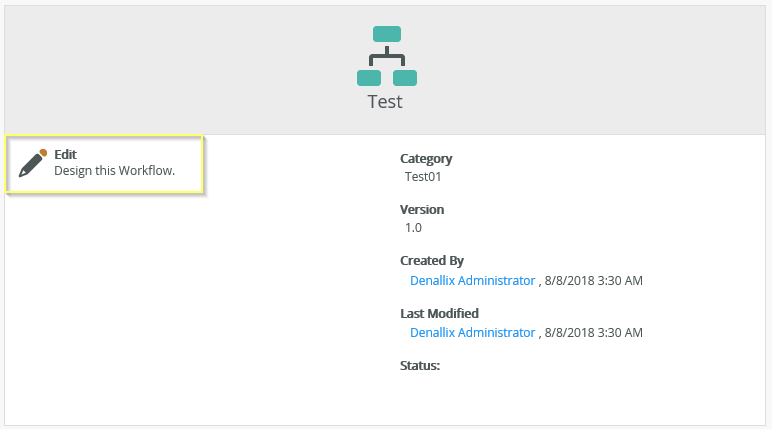Open Edit: Design this Workflow
The width and height of the screenshot is (772, 429).
(x=104, y=164)
